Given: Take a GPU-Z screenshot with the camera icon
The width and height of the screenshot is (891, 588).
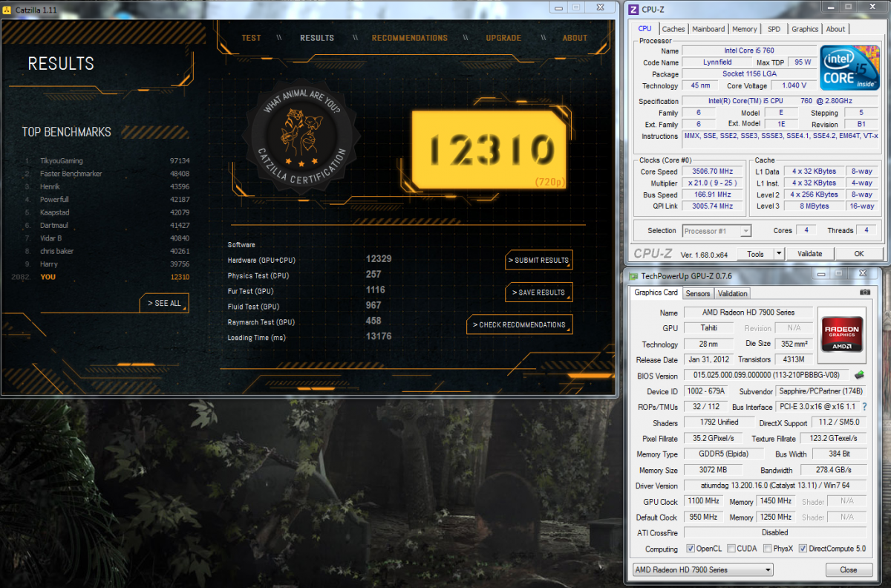Looking at the screenshot, I should click(x=864, y=293).
